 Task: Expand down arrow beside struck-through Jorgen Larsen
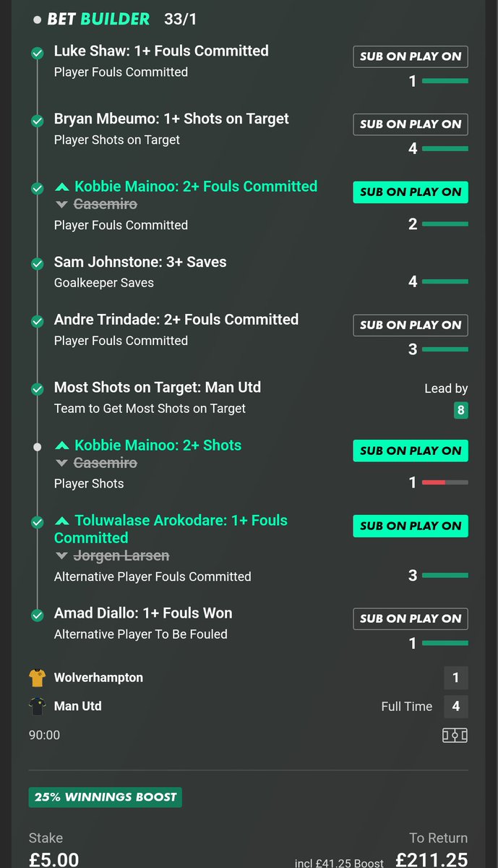[62, 556]
